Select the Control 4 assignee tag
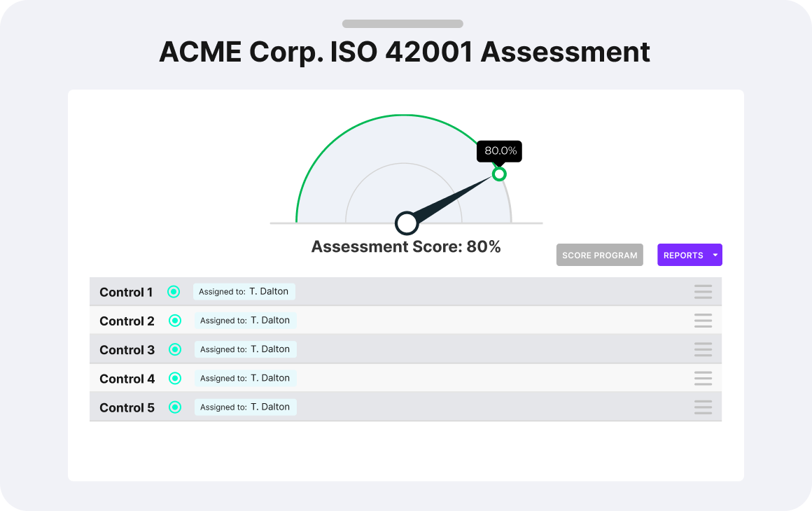812x511 pixels. coord(246,379)
